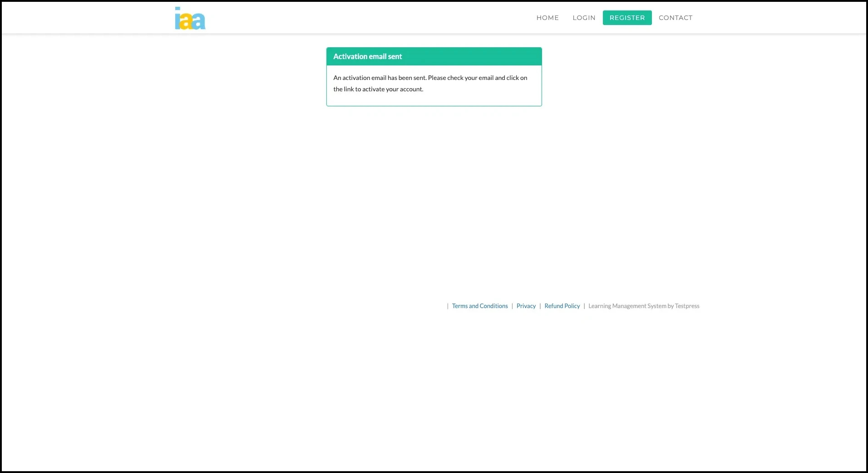Open the Terms and Conditions link
This screenshot has width=868, height=473.
click(x=479, y=306)
